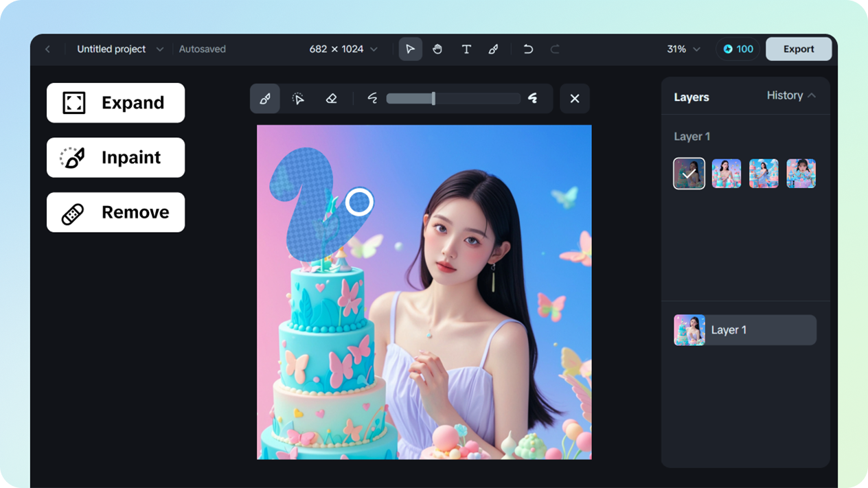Screen dimensions: 868x488
Task: Click the Undo arrow
Action: click(528, 49)
